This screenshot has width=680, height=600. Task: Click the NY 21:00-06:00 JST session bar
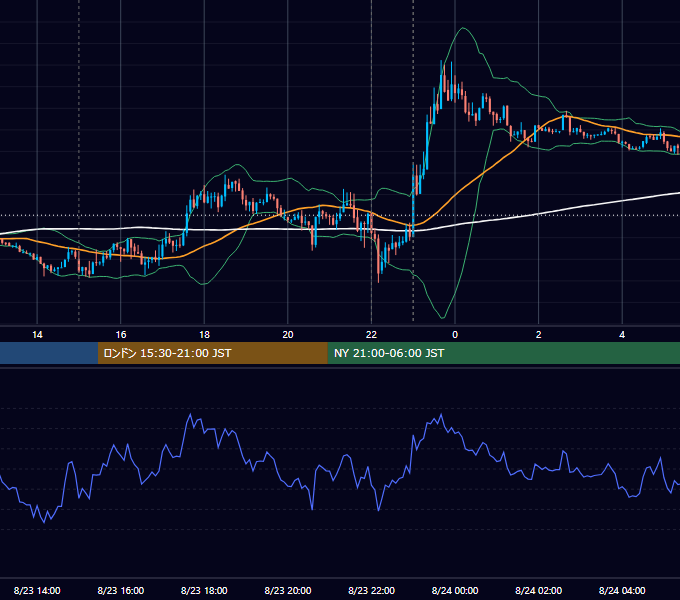(503, 353)
